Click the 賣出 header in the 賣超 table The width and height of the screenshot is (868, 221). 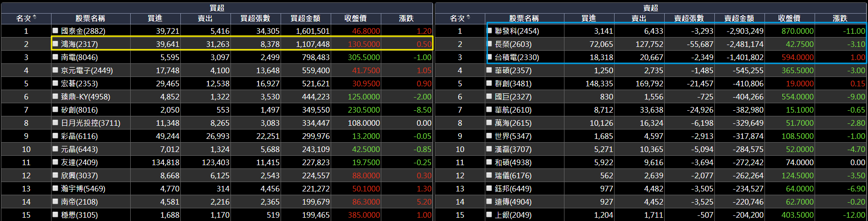(639, 18)
